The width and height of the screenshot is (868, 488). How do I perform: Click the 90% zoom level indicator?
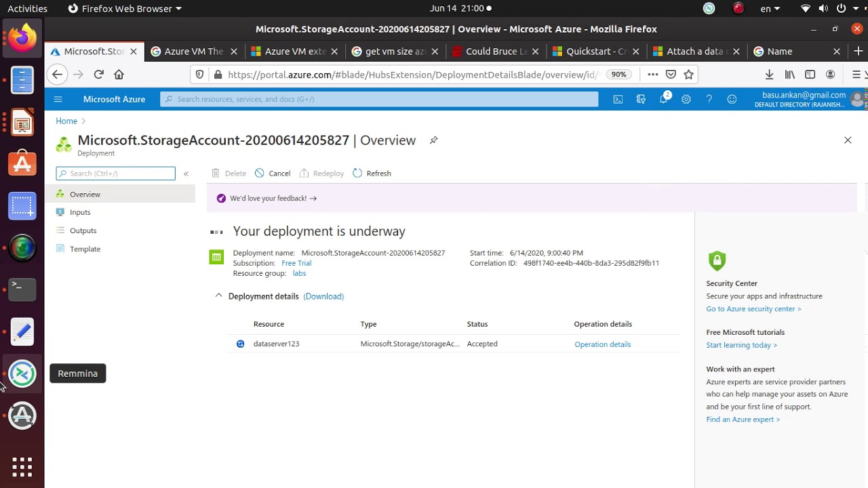(618, 75)
